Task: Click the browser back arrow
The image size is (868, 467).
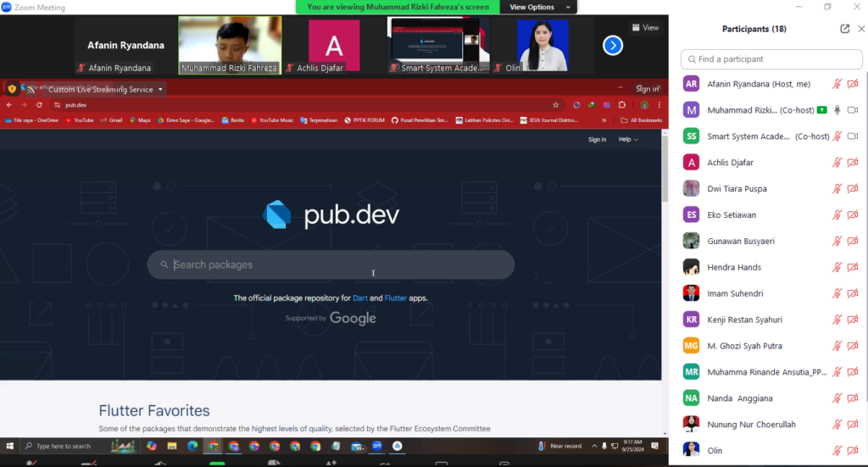Action: (x=9, y=105)
